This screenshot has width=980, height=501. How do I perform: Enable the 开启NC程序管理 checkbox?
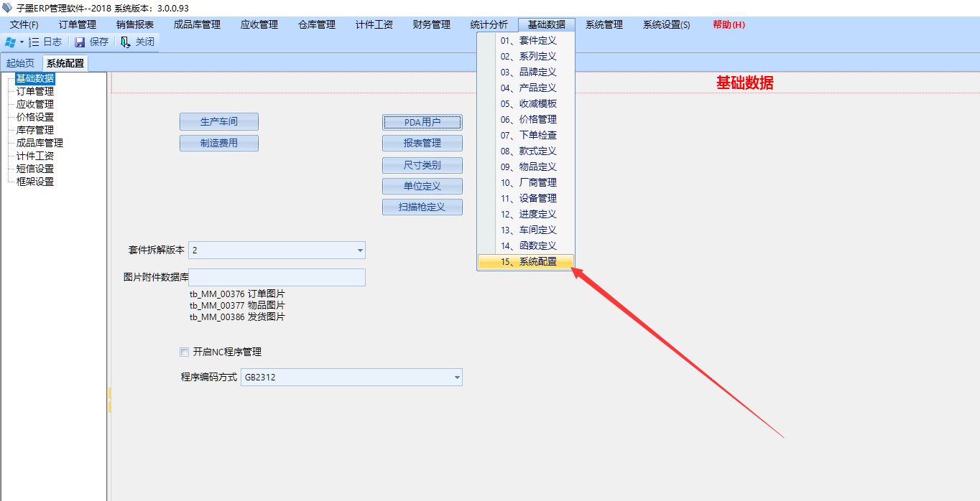click(185, 352)
